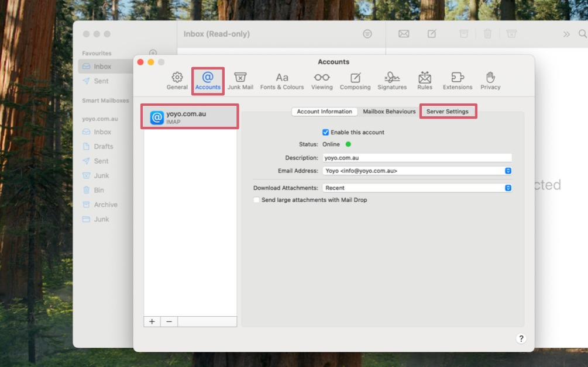Click the Smart Mailboxes sidebar heading
This screenshot has width=588, height=367.
coord(105,101)
